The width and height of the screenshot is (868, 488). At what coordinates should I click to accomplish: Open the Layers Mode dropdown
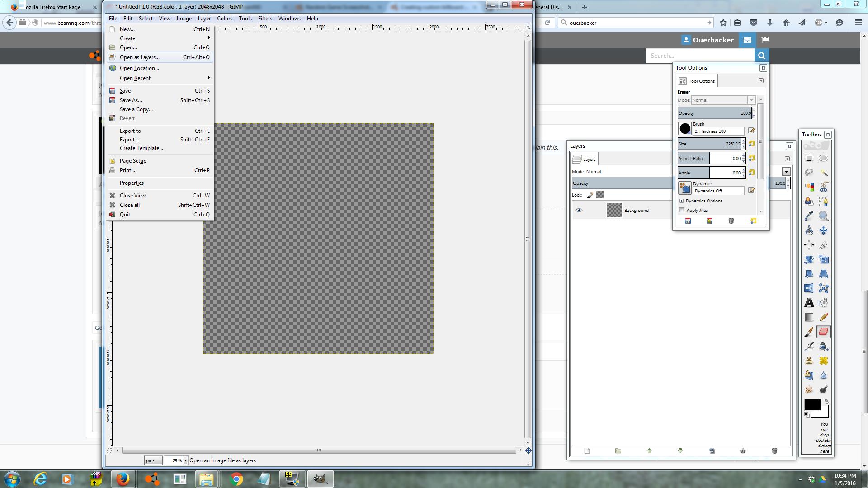786,172
